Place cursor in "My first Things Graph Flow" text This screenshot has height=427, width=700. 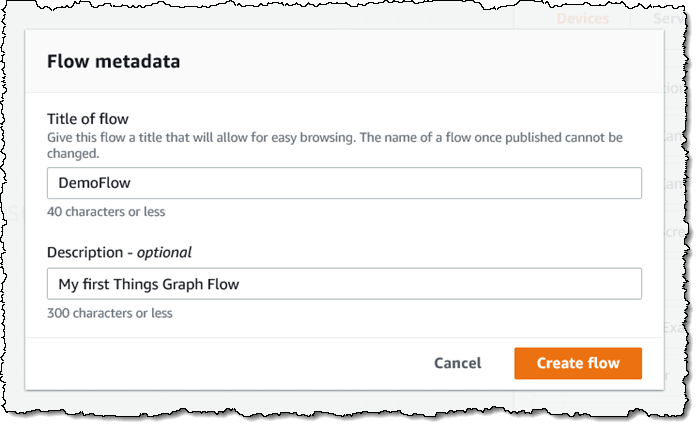(148, 284)
